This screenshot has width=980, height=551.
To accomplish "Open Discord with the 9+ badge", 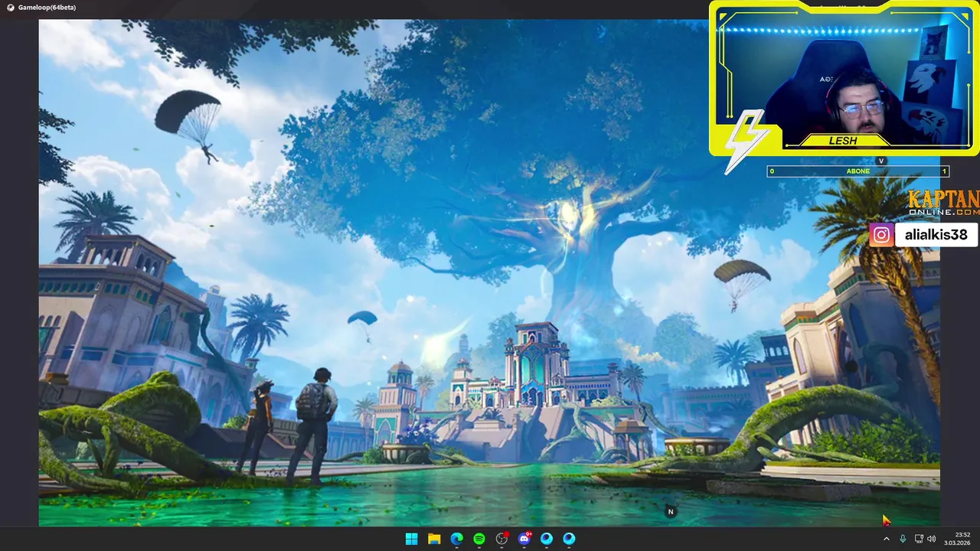I will point(524,539).
